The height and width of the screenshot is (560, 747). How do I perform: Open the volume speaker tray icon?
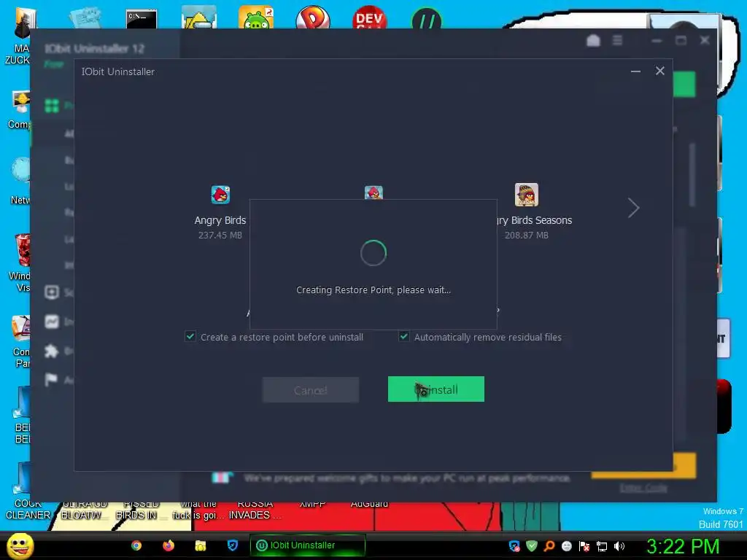coord(619,546)
